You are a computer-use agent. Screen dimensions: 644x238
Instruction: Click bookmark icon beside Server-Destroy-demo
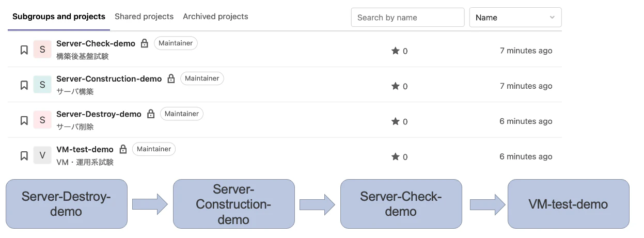[x=24, y=121]
